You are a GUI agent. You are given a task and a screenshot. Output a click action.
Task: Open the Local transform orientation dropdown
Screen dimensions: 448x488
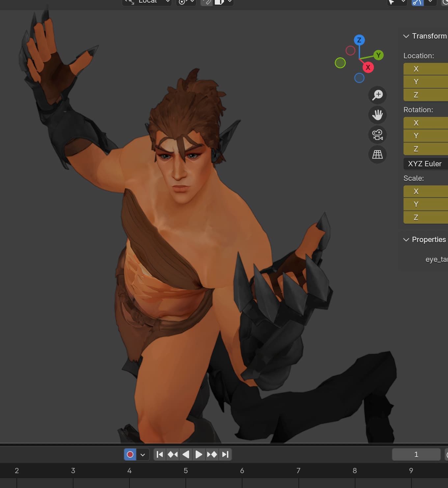pyautogui.click(x=147, y=2)
